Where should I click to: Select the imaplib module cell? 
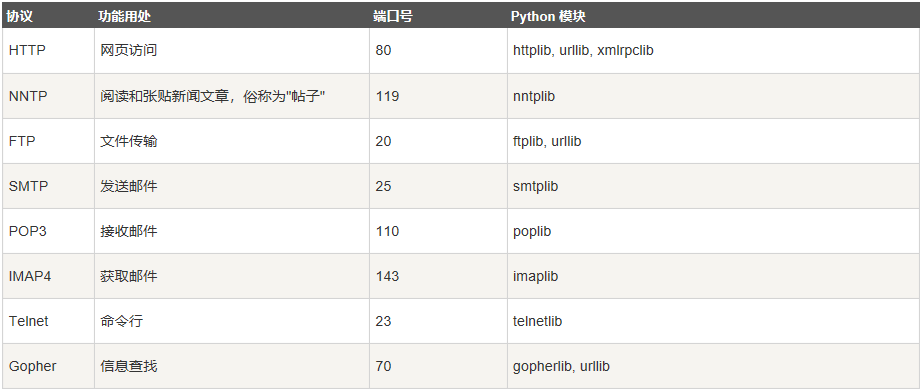[x=714, y=276]
